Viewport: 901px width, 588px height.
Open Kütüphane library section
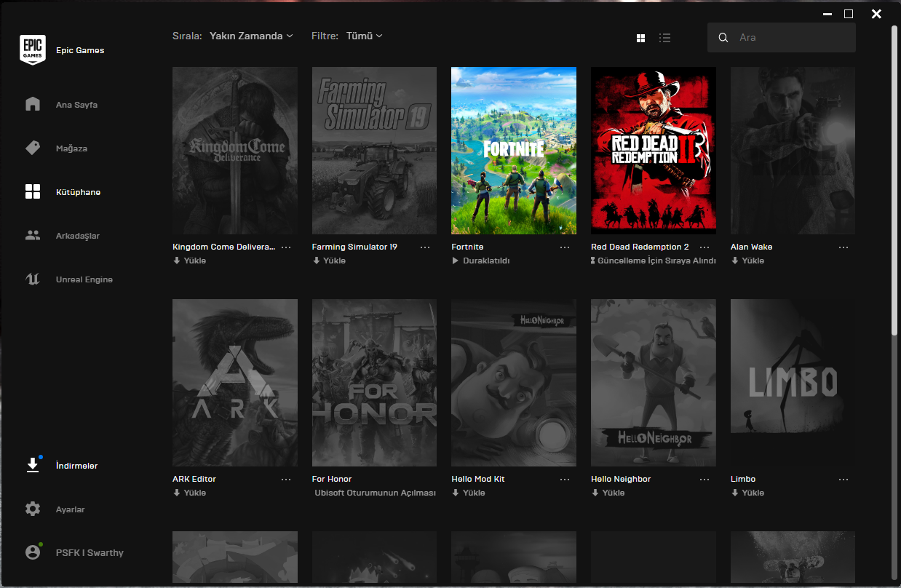78,192
